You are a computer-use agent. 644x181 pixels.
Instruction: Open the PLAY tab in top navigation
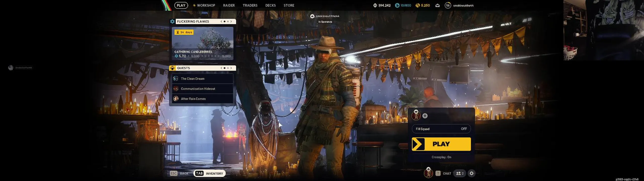click(x=181, y=5)
